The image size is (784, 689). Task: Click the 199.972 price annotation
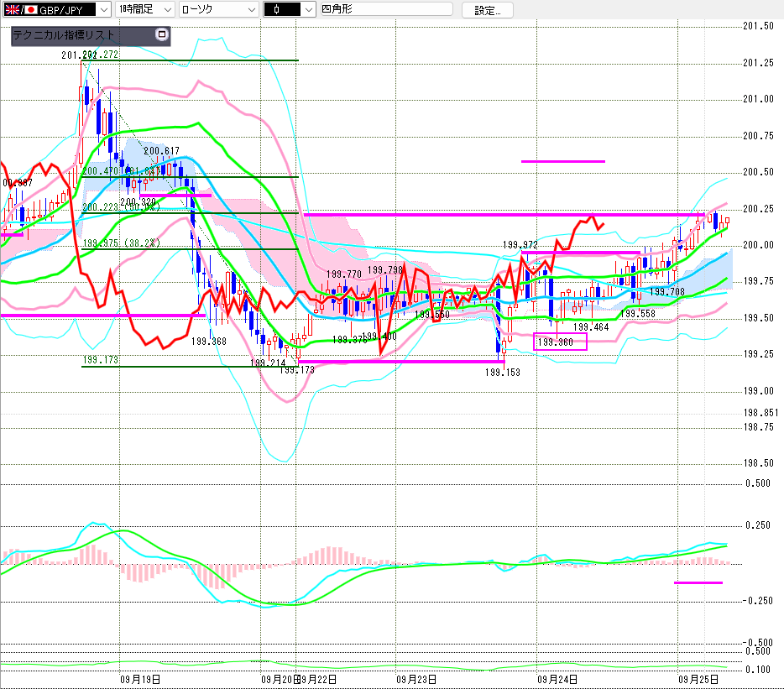coord(520,244)
